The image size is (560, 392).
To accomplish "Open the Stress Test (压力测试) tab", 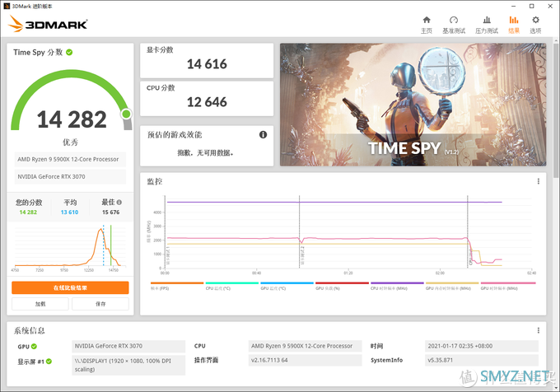I will click(487, 25).
